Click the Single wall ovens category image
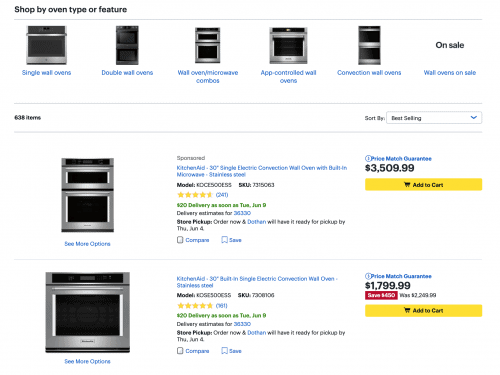 click(x=47, y=45)
